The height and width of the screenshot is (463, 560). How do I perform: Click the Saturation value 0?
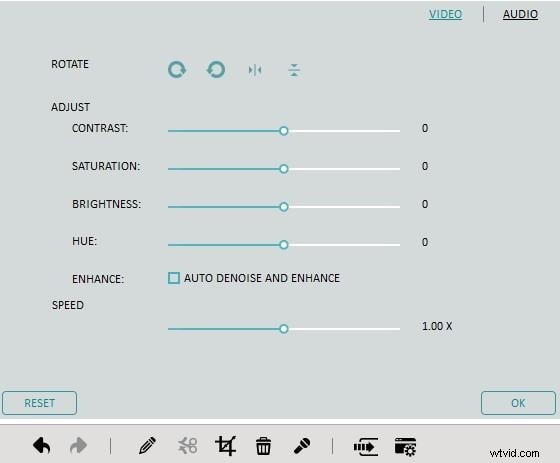pyautogui.click(x=425, y=166)
